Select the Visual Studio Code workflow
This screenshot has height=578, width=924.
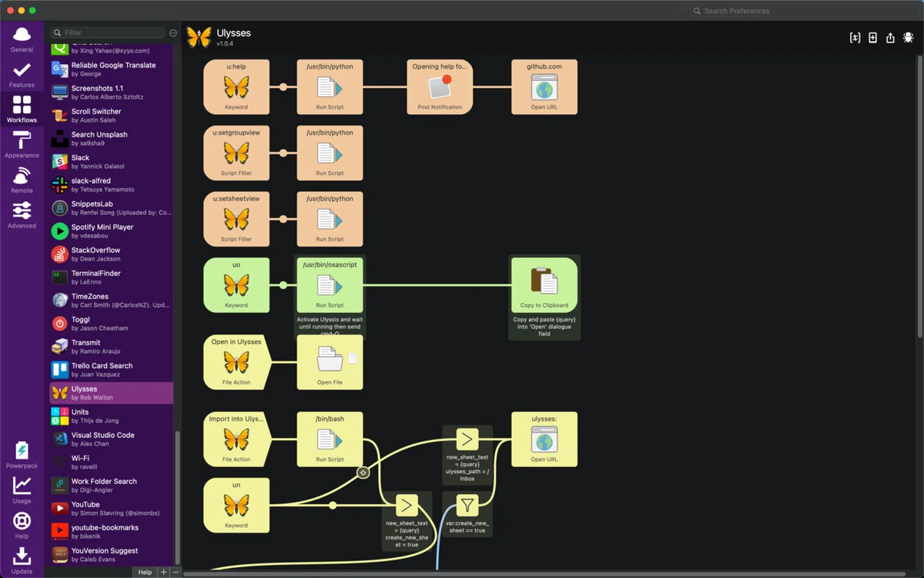(112, 439)
